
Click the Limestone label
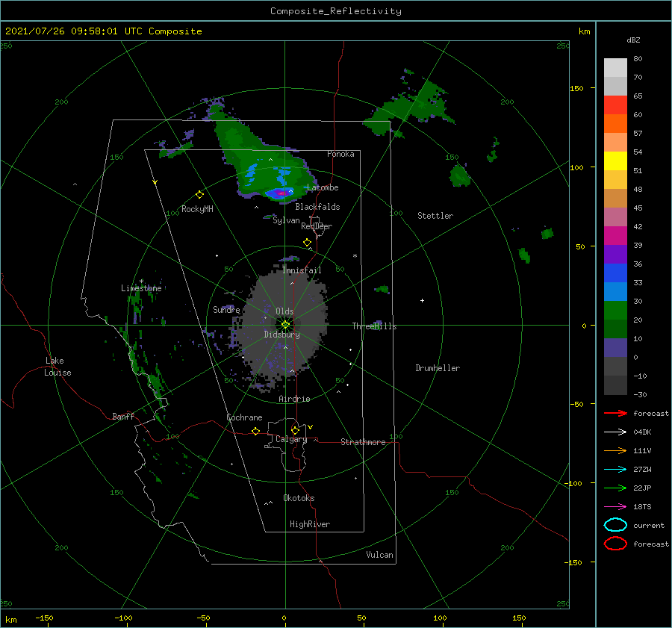pos(141,288)
